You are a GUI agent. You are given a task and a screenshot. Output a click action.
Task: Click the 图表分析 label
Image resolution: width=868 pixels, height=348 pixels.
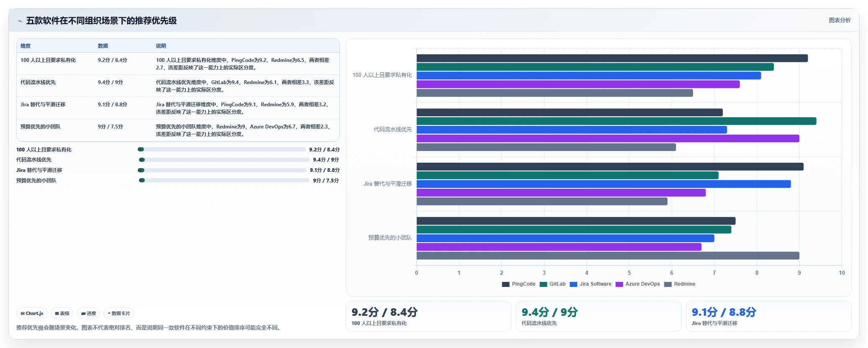point(840,20)
